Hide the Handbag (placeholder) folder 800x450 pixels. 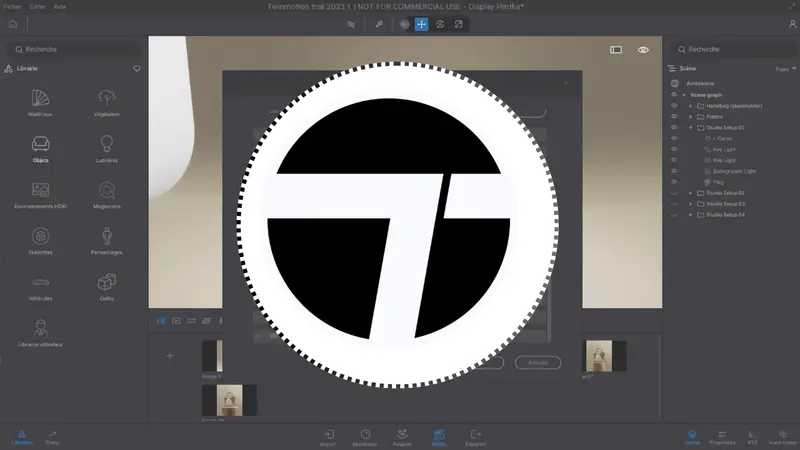tap(674, 106)
